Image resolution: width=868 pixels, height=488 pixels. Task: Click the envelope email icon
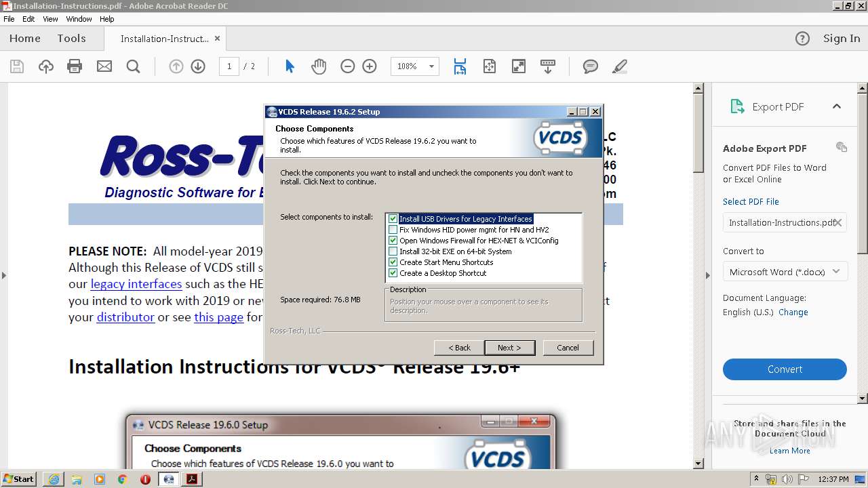(104, 66)
